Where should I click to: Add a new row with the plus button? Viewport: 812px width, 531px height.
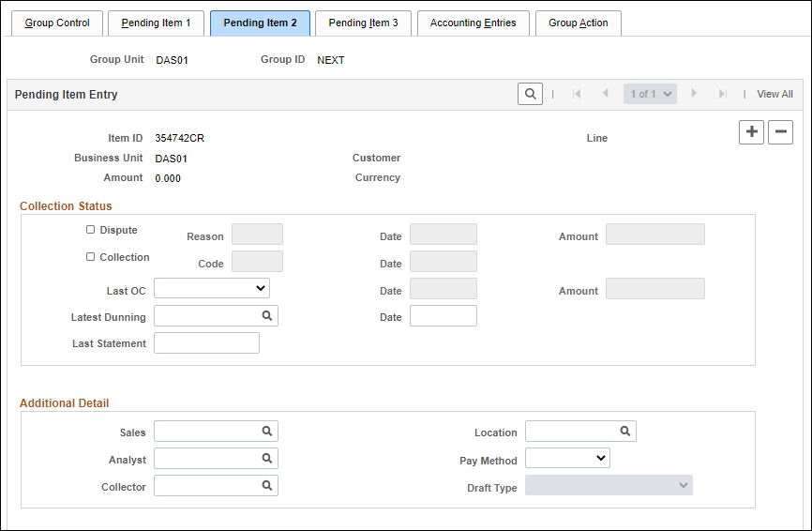[751, 131]
